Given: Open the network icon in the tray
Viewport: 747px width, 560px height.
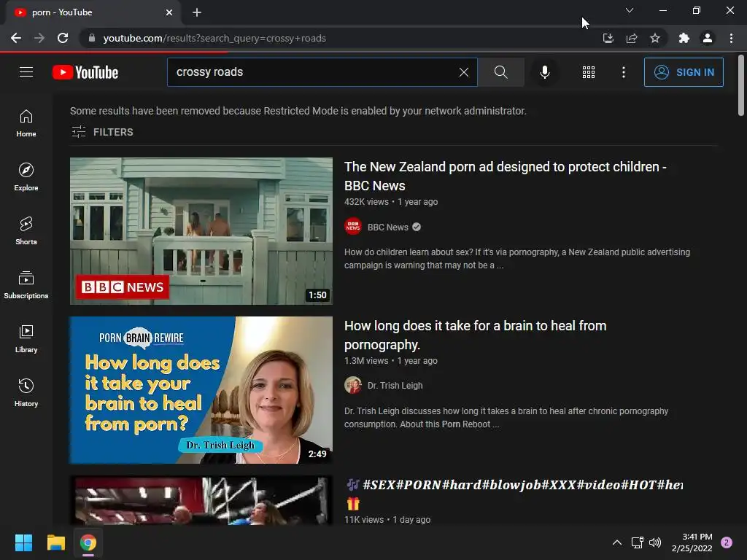Looking at the screenshot, I should (x=637, y=542).
